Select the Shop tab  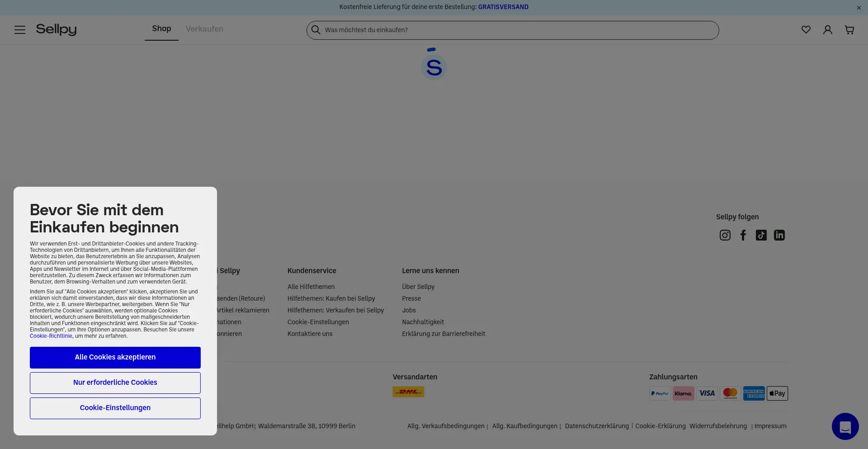pyautogui.click(x=161, y=29)
